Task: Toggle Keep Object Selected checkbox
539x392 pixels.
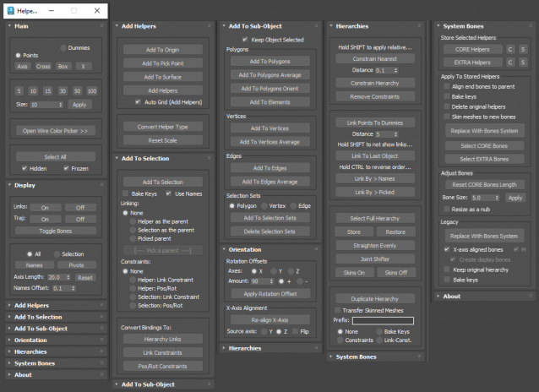Action: [245, 40]
